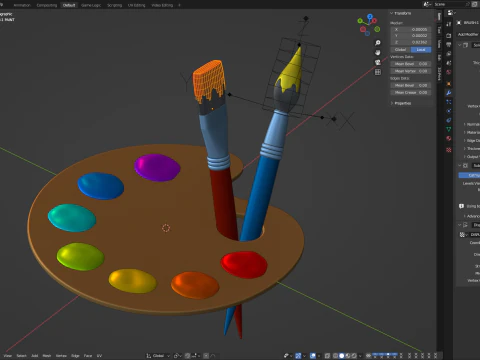The height and width of the screenshot is (360, 480).
Task: Open the Scene properties icon
Action: coord(449,63)
